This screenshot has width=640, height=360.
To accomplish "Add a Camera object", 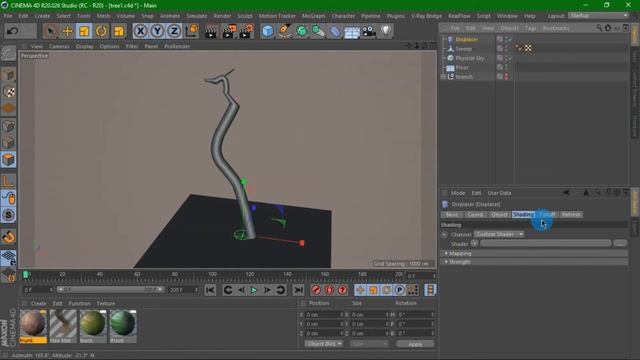I will coord(369,31).
